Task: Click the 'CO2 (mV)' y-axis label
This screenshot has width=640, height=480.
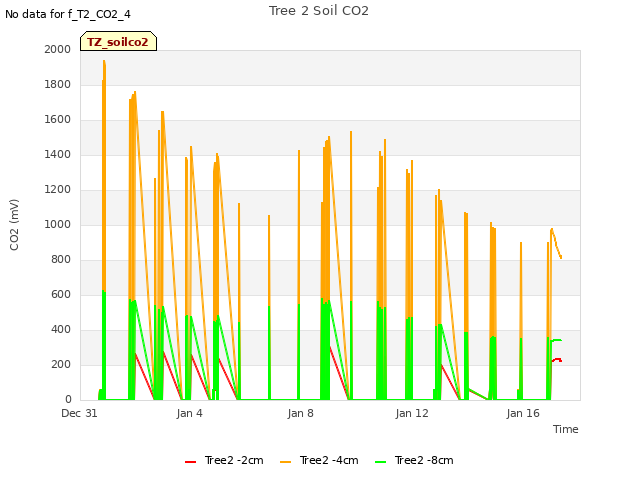Action: click(x=14, y=225)
